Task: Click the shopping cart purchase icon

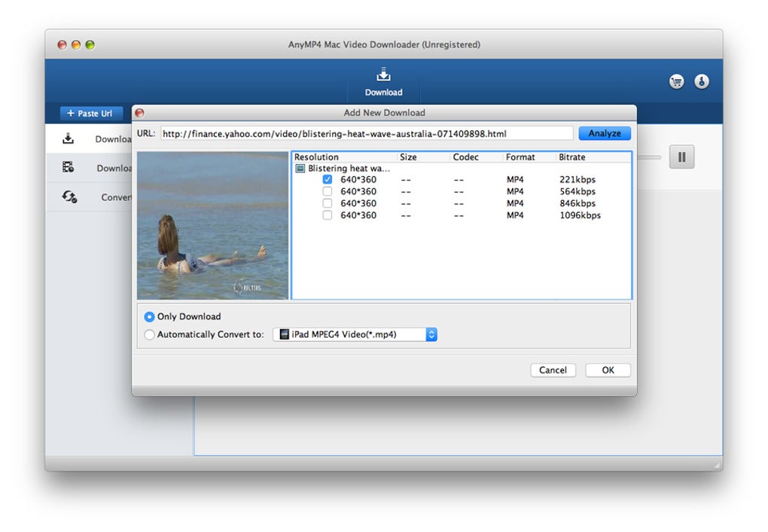Action: coord(676,81)
